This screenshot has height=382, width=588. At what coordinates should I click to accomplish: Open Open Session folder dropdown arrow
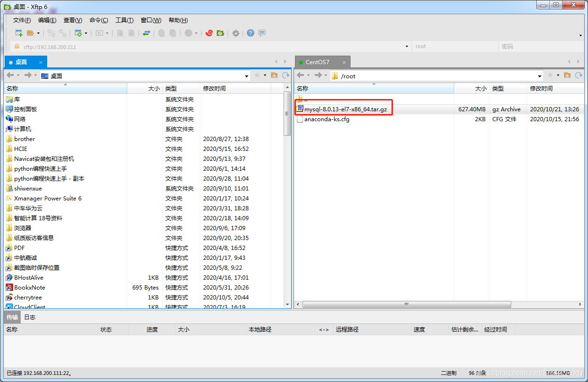pos(39,33)
